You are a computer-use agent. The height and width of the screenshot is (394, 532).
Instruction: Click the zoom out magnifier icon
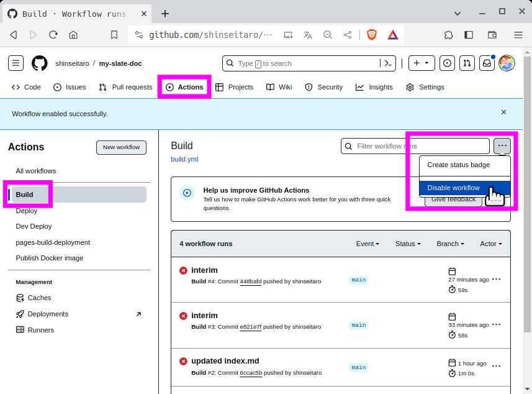(327, 35)
